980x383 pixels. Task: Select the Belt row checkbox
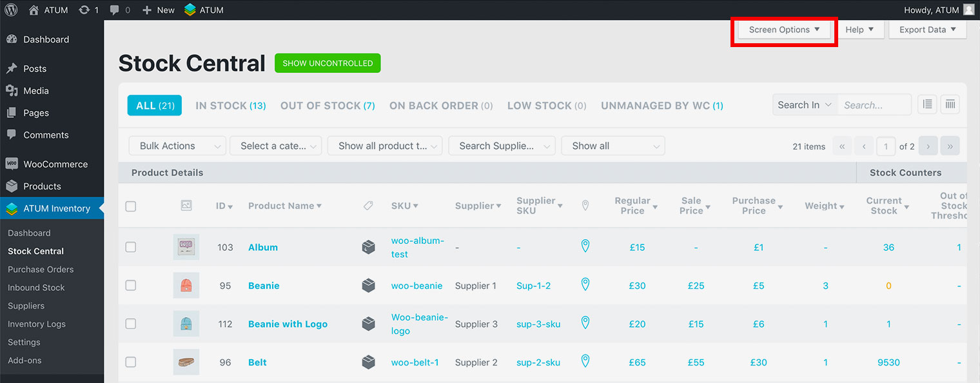coord(131,362)
